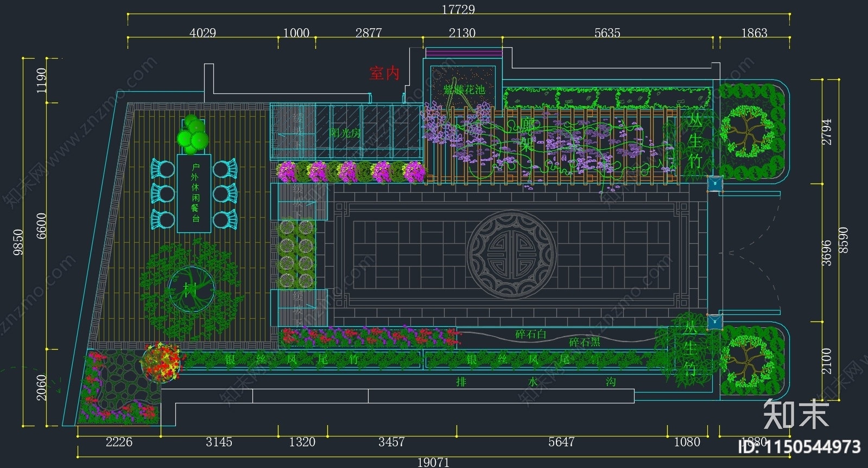Select the right-side dimension 2794

tap(826, 132)
